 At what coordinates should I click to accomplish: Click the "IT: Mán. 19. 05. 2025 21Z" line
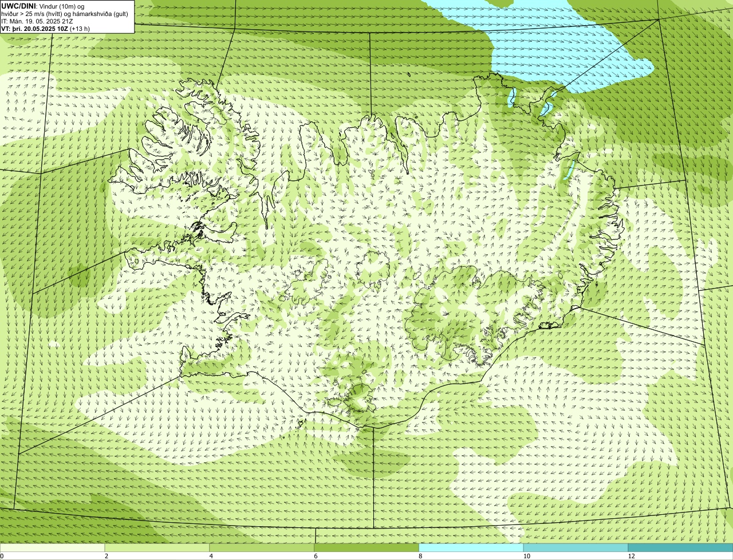click(37, 21)
